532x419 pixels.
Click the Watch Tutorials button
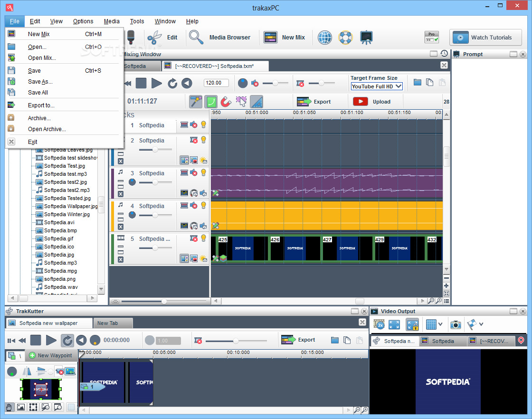tap(485, 38)
